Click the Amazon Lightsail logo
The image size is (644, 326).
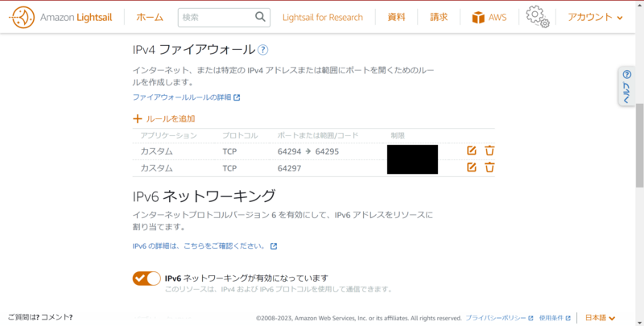coord(60,17)
